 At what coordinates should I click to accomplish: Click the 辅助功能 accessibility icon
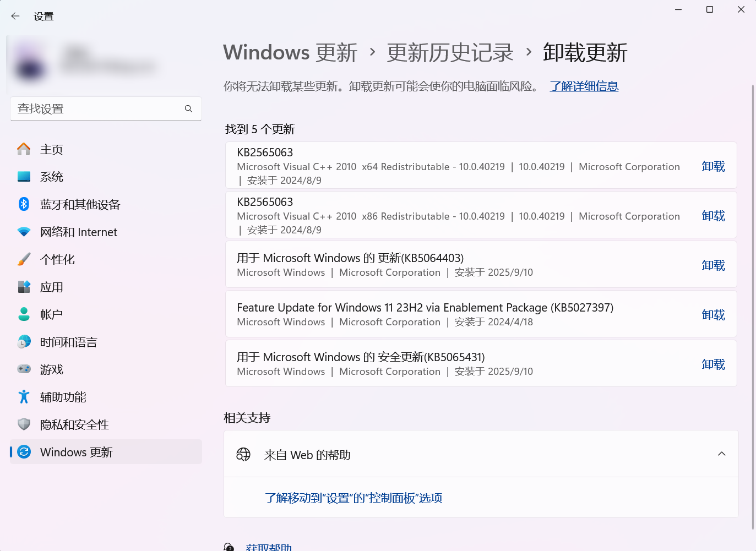pyautogui.click(x=24, y=397)
